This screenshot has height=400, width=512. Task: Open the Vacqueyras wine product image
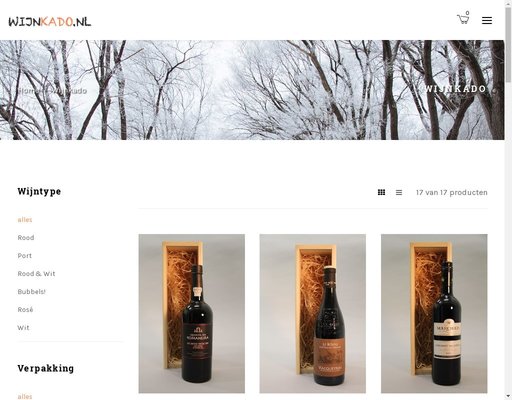coord(313,313)
